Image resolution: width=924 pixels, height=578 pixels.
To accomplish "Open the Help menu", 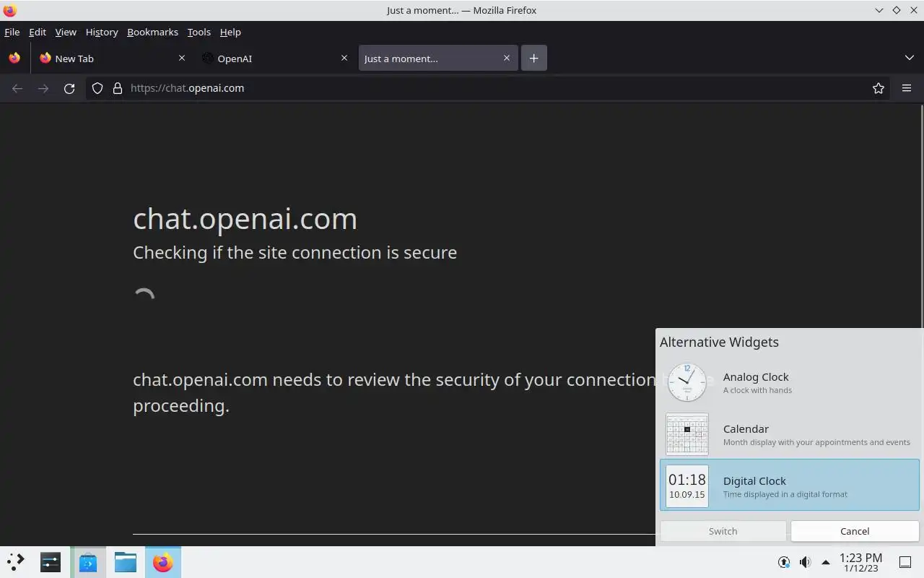I will [230, 32].
